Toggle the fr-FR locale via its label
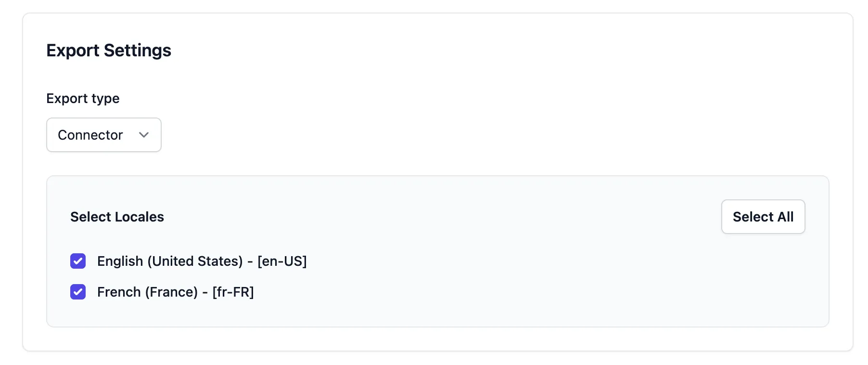This screenshot has height=365, width=868. 175,292
